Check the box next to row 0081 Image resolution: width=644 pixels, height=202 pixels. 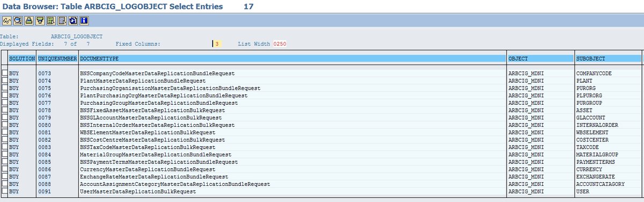(x=5, y=132)
